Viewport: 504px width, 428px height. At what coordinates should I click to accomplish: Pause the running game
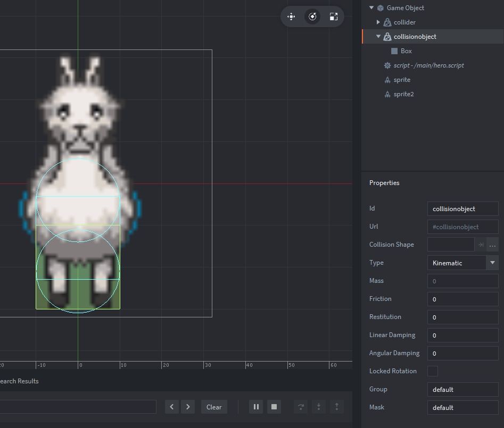pyautogui.click(x=256, y=407)
